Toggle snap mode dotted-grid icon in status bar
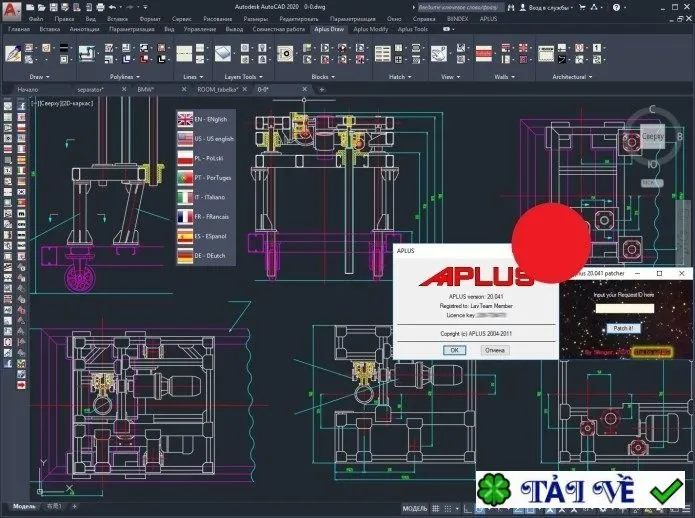This screenshot has height=518, width=695. point(448,509)
